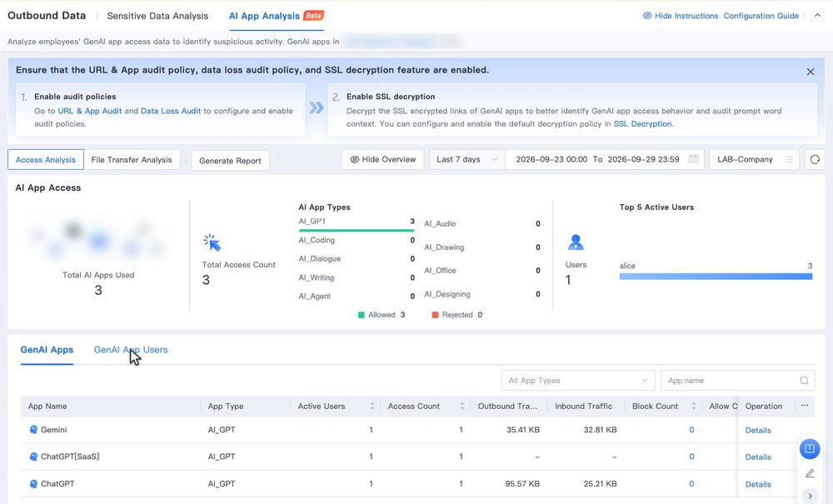Sort by Active Users column arrows

click(x=372, y=407)
